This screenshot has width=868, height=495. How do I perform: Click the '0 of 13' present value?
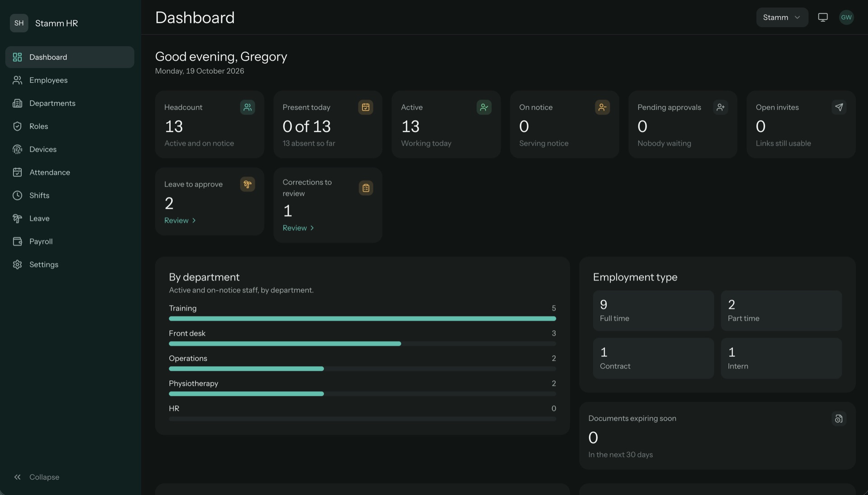(307, 126)
